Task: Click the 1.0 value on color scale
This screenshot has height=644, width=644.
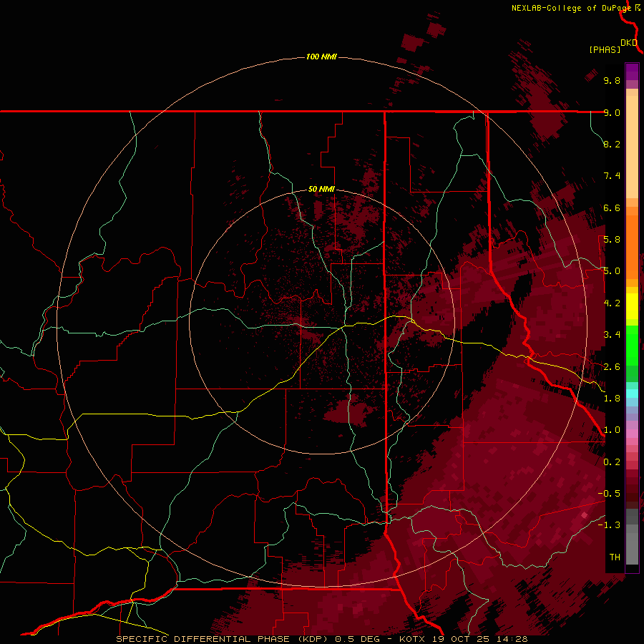Action: 612,430
